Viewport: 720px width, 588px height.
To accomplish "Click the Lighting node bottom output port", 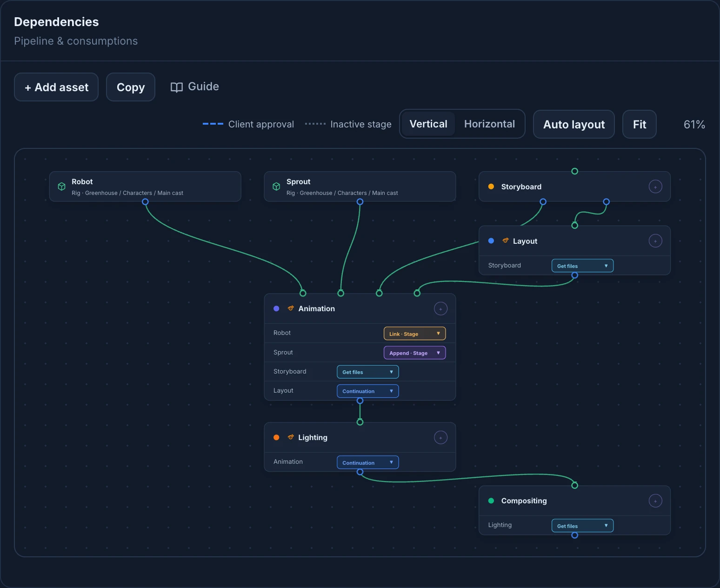I will [x=360, y=472].
